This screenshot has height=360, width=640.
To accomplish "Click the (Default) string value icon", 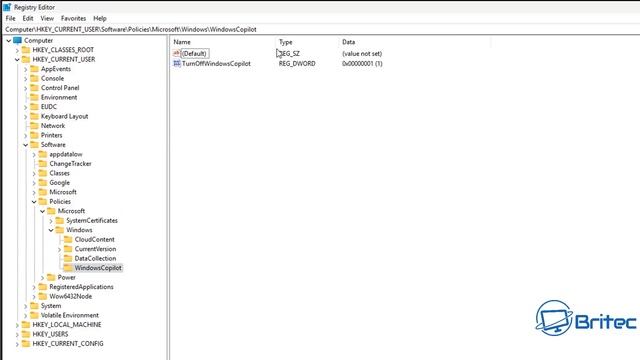I will [177, 53].
